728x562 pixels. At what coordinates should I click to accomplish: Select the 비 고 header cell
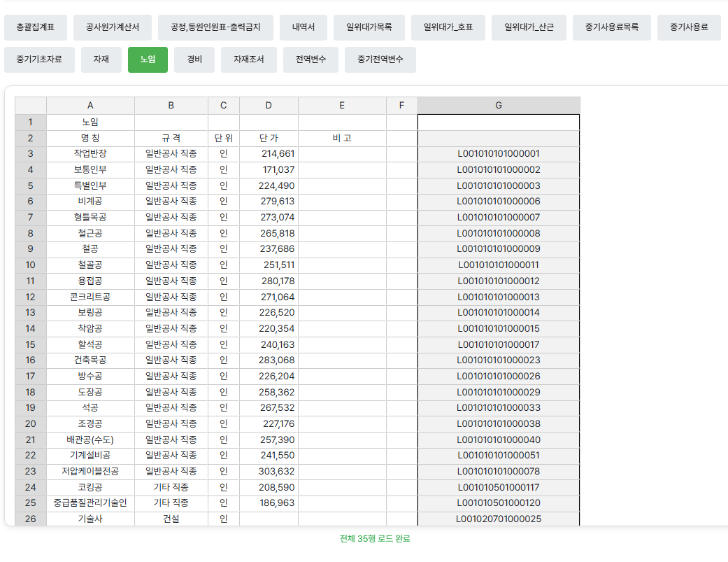click(342, 138)
